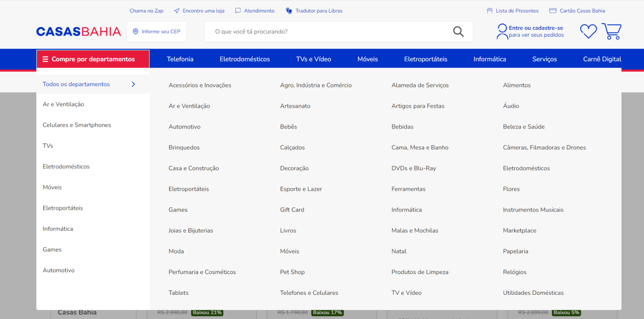The image size is (644, 319).
Task: Open the Câmeras, Filmadoras e Drones category
Action: pyautogui.click(x=544, y=148)
